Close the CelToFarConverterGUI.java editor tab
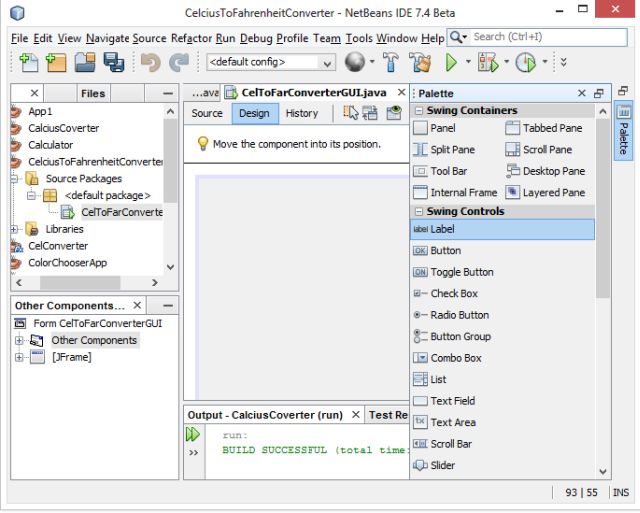Viewport: 640px width, 513px height. [402, 93]
